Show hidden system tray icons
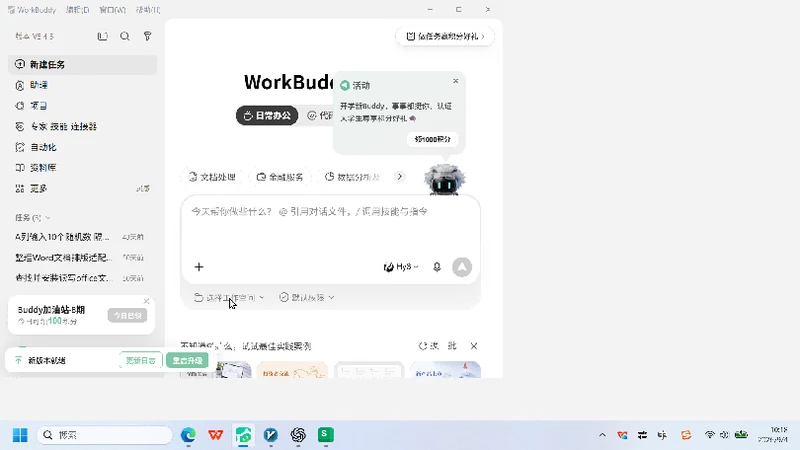 603,435
